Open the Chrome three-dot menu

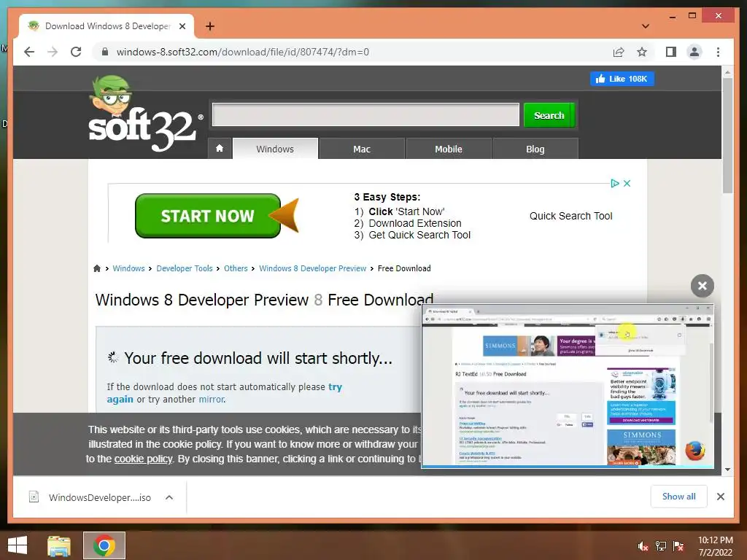point(718,52)
